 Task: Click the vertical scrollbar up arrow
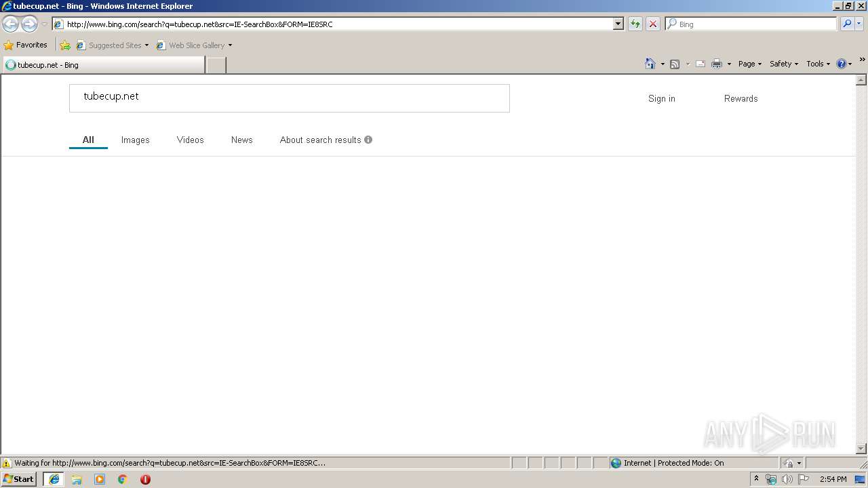tap(861, 80)
